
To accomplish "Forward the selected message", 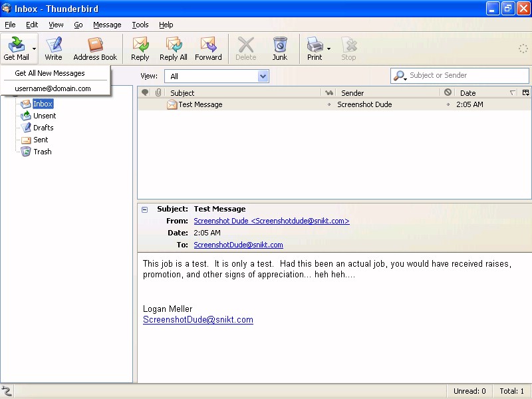I will click(x=208, y=49).
